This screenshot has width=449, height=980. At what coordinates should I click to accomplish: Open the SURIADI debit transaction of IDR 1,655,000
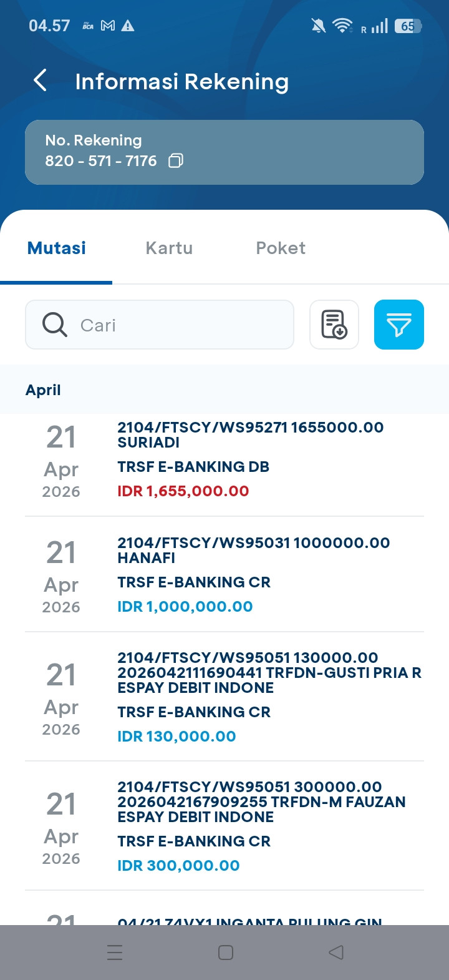[x=249, y=459]
